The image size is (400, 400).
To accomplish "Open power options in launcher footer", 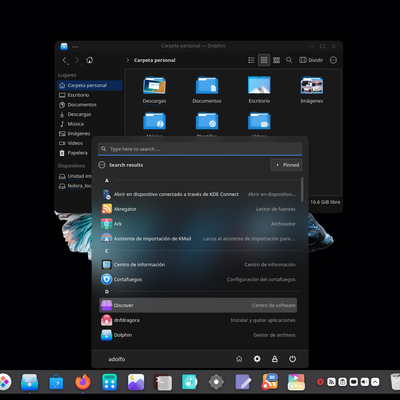I will [292, 359].
